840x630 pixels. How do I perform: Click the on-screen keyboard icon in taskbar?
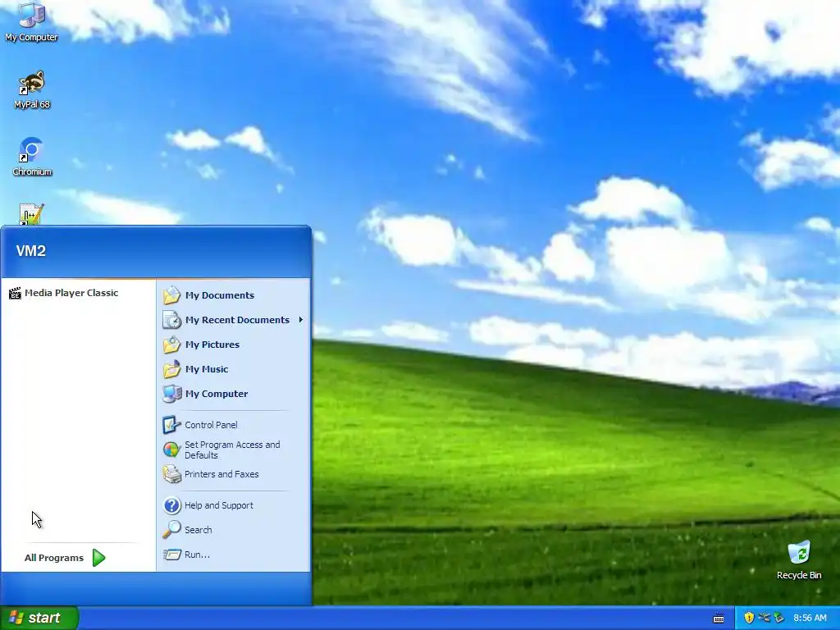click(719, 619)
